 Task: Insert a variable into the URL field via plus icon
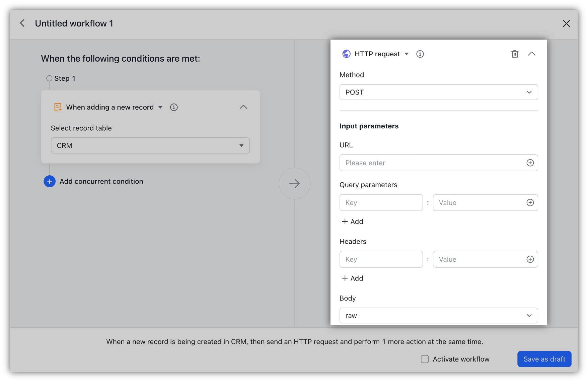coord(530,163)
